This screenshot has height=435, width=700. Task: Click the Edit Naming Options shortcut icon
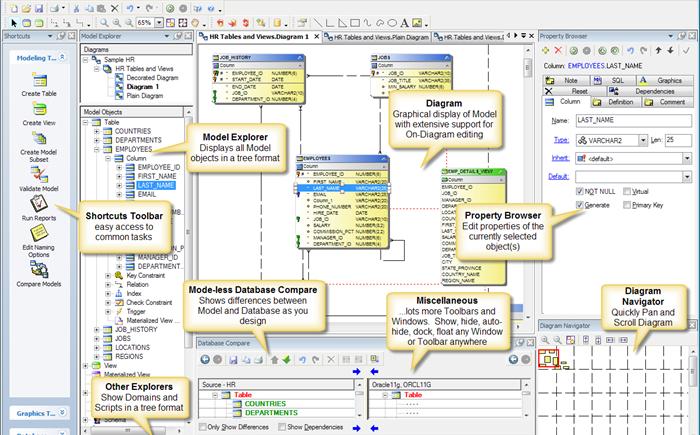(39, 233)
